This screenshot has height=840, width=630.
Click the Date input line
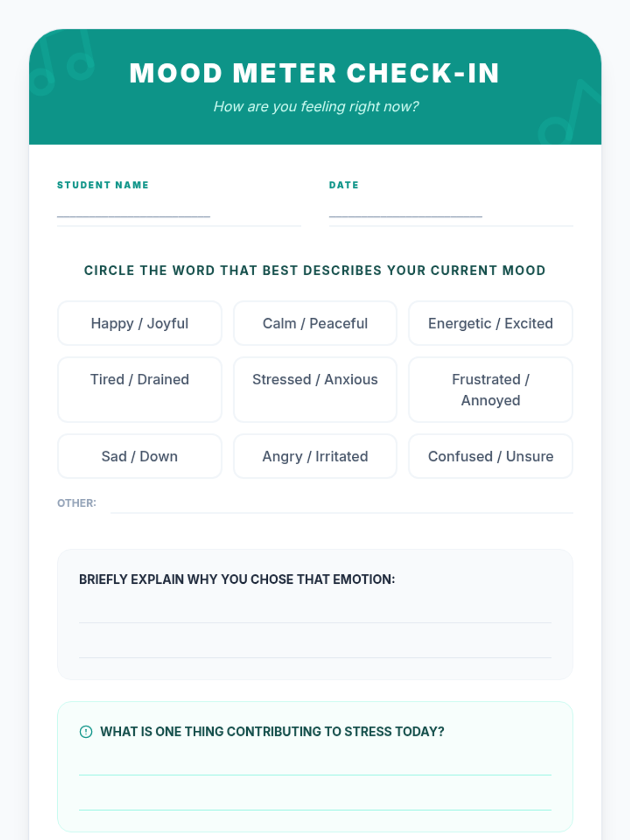tap(450, 214)
